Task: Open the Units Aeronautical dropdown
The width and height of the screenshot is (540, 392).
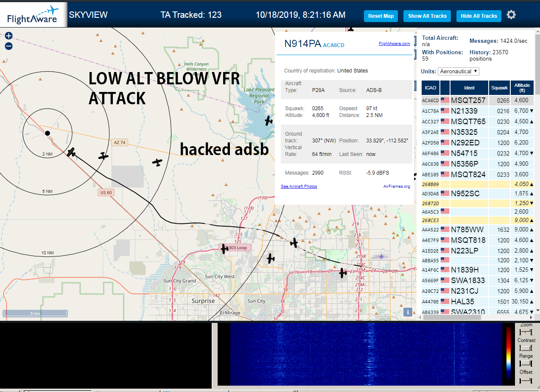Action: pyautogui.click(x=459, y=72)
